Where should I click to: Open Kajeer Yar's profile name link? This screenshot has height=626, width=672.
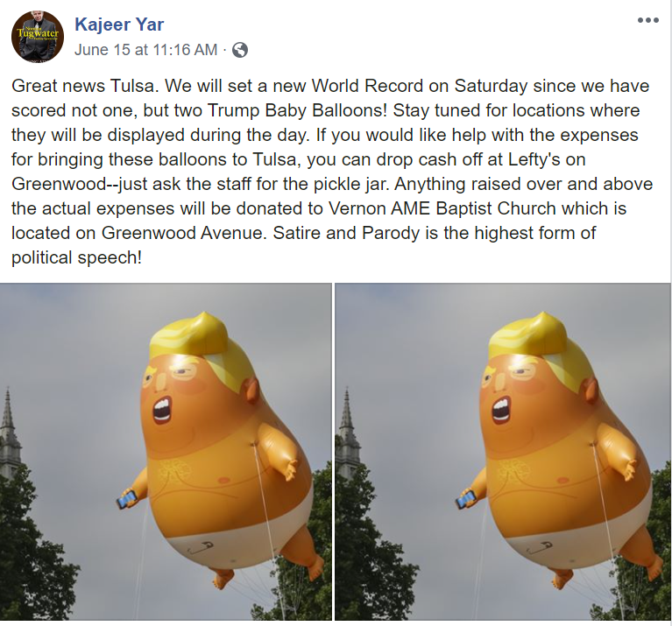[x=119, y=25]
